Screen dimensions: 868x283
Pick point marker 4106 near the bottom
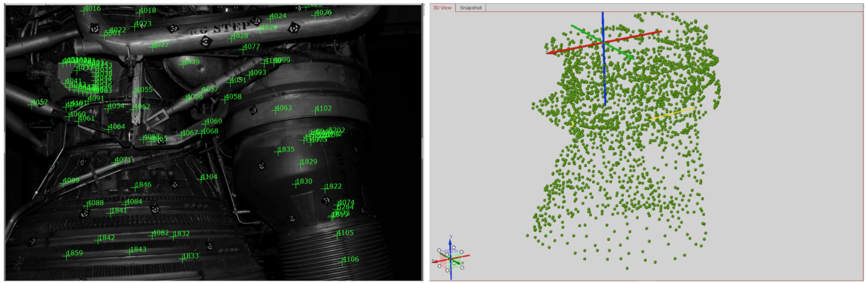(341, 261)
